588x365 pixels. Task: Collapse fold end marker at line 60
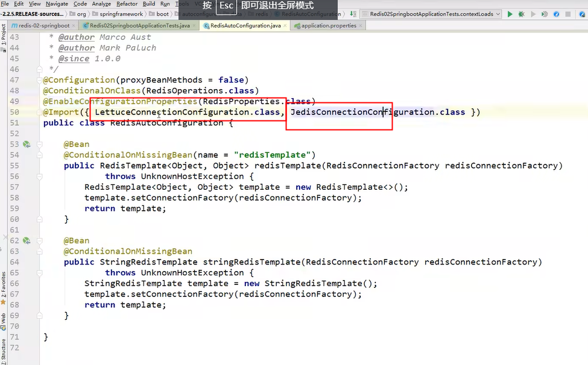39,219
